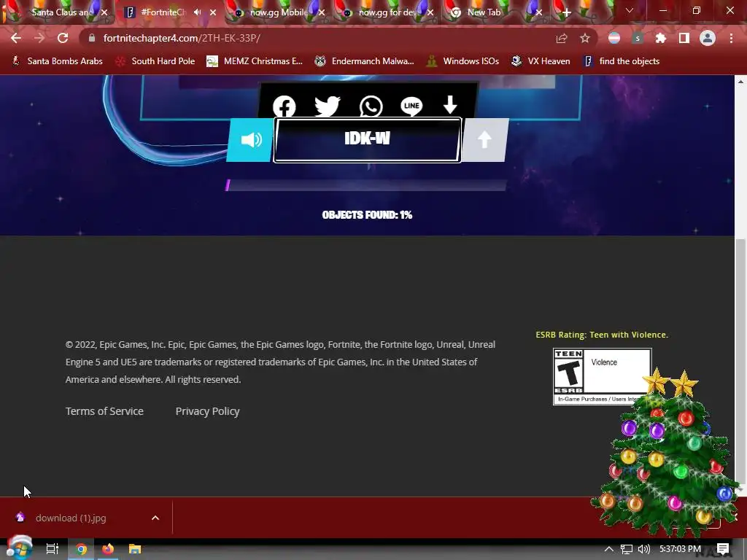Share via the WhatsApp icon
Screen dimensions: 747x560
pos(371,106)
